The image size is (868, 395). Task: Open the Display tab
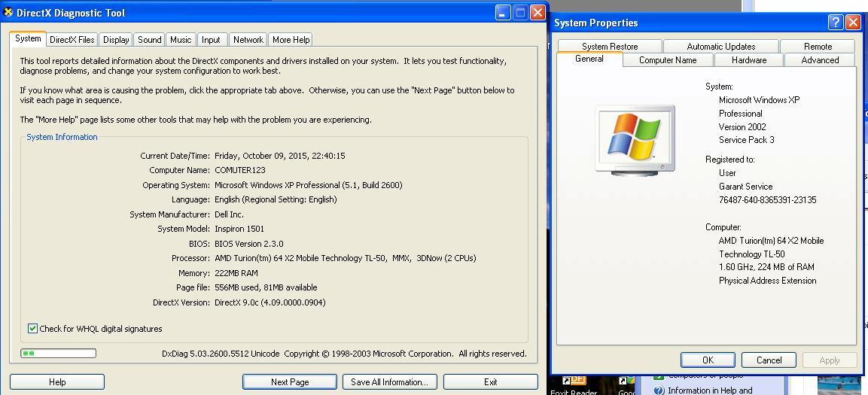click(x=116, y=40)
